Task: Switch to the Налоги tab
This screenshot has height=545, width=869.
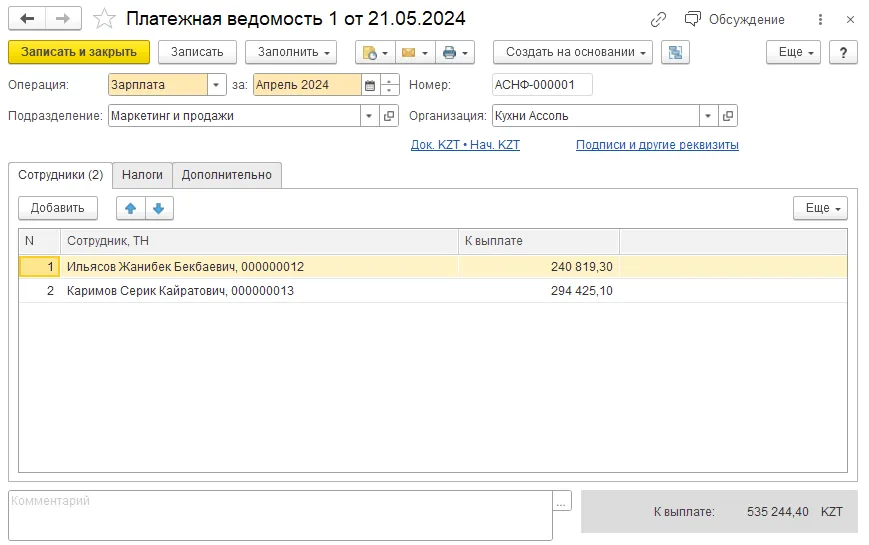Action: (x=142, y=175)
